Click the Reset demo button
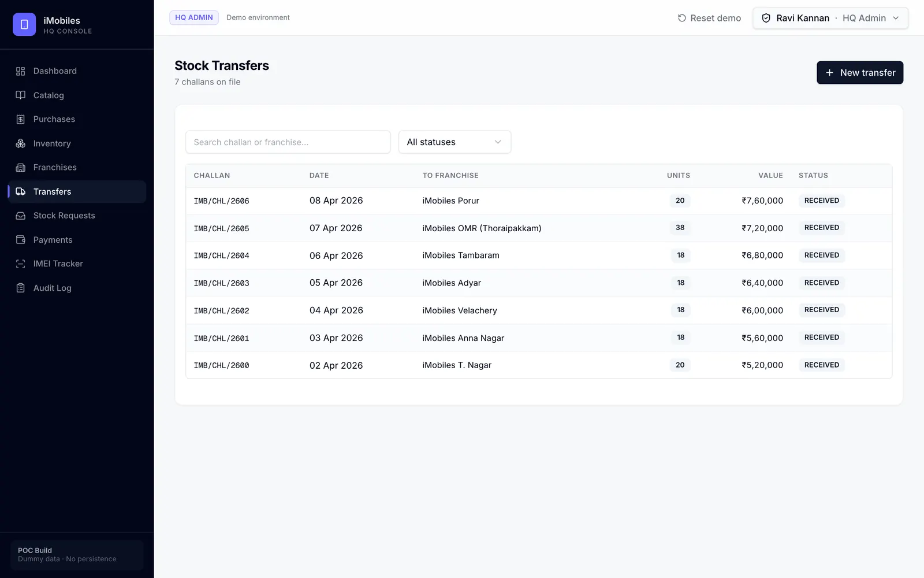 coord(709,18)
